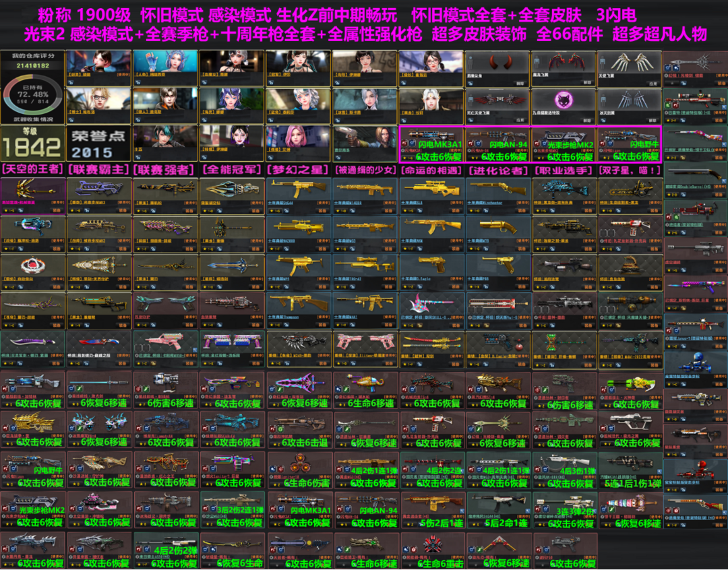Viewport: 728px width, 570px height.
Task: Select the blonde man with glasses character card
Action: (98, 106)
